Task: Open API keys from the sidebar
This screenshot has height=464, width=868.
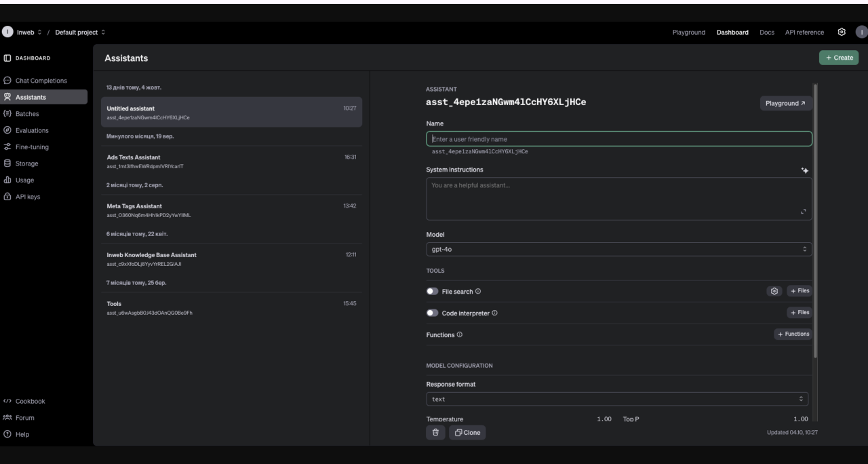Action: pyautogui.click(x=26, y=197)
